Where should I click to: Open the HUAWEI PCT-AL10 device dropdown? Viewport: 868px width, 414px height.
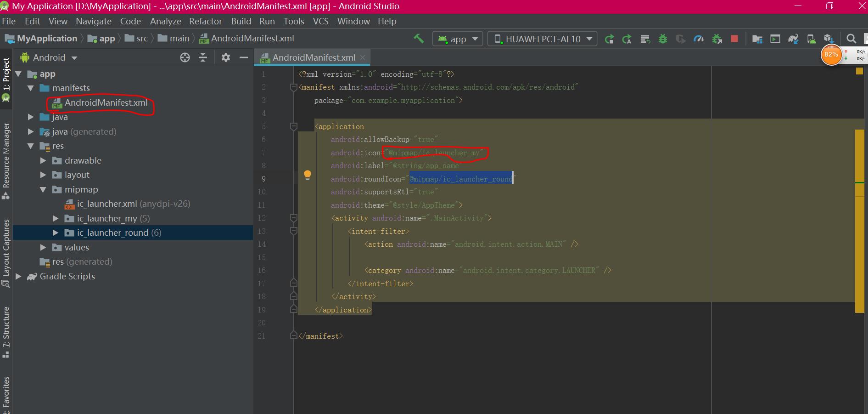pyautogui.click(x=542, y=39)
